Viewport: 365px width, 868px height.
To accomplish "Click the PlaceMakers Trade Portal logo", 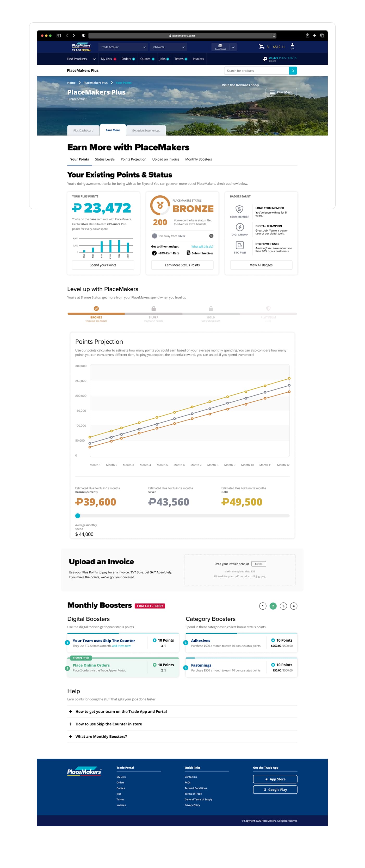I will point(81,47).
